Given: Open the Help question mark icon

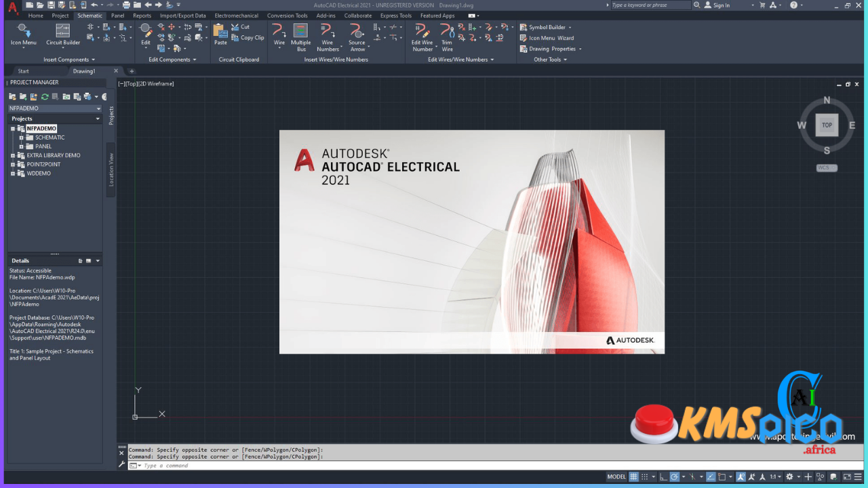Looking at the screenshot, I should 793,5.
